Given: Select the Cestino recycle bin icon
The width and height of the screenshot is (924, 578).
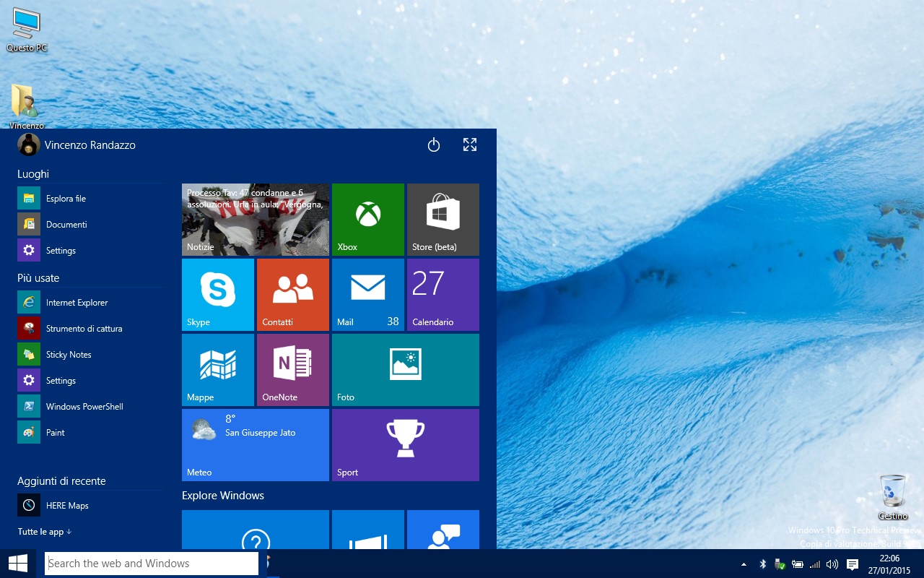Looking at the screenshot, I should tap(893, 497).
